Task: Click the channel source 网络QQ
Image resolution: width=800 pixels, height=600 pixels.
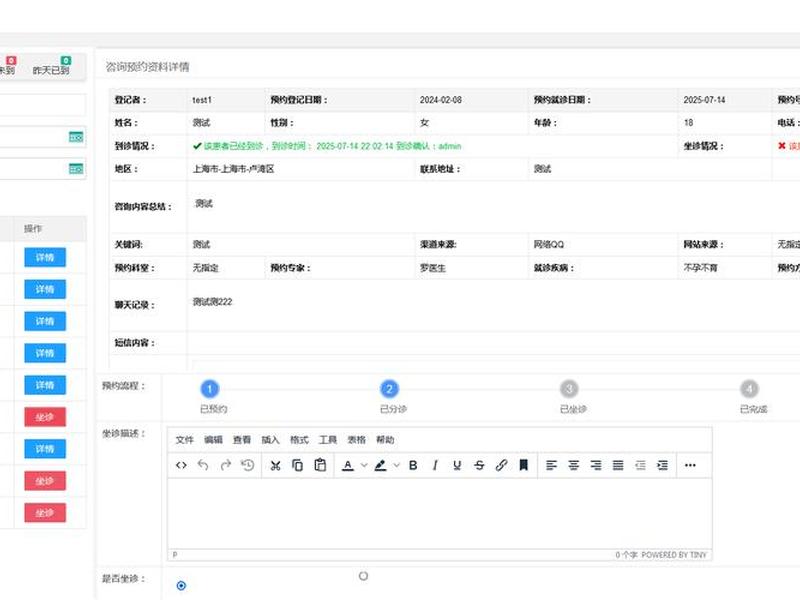Action: [549, 244]
